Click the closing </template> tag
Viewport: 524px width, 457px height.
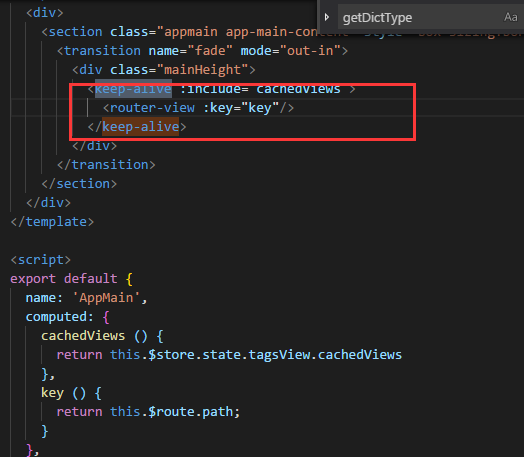pyautogui.click(x=52, y=222)
